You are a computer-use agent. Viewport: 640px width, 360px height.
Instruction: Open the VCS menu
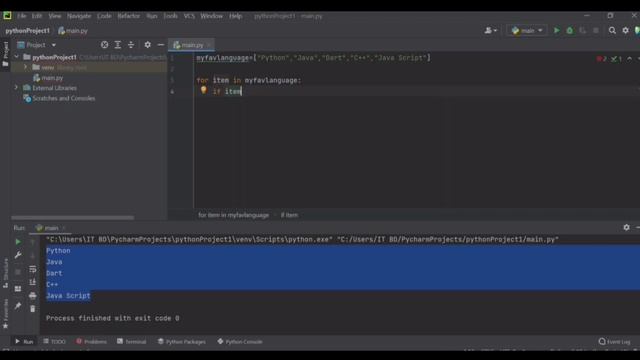pos(189,16)
